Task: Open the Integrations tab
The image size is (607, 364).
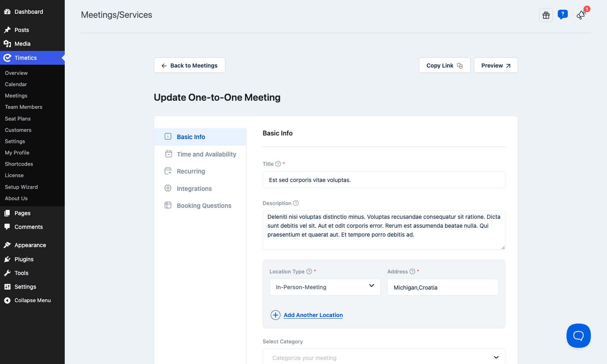Action: (200, 188)
